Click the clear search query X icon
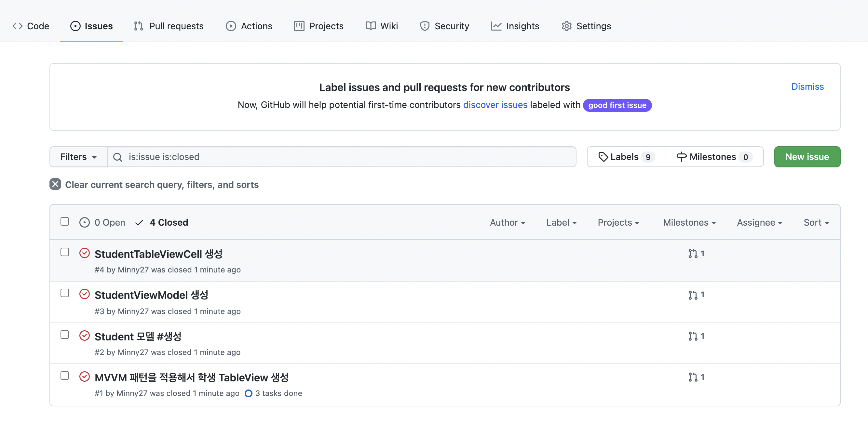868x422 pixels. pyautogui.click(x=55, y=184)
